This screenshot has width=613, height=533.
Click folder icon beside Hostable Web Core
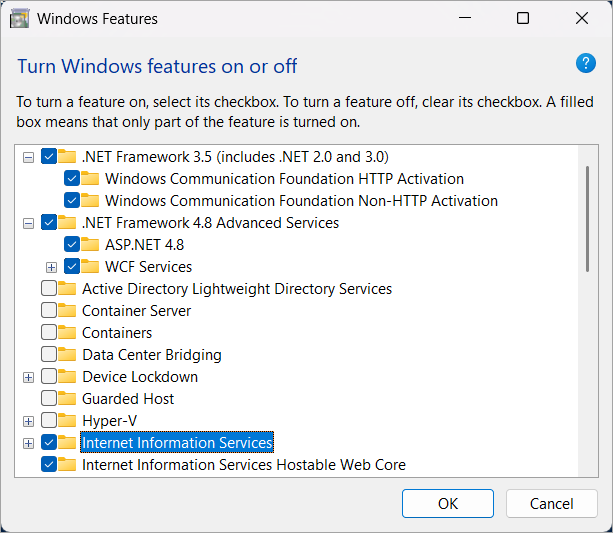(67, 465)
